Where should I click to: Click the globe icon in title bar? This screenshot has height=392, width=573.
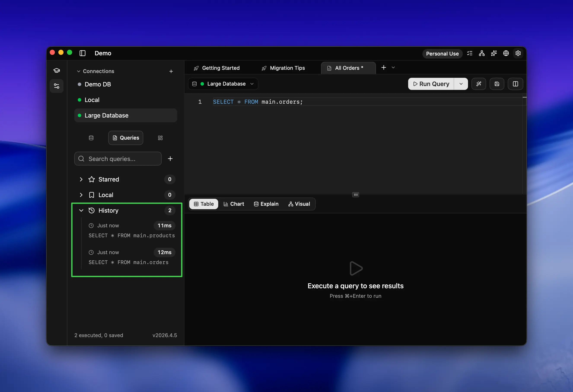pos(506,53)
